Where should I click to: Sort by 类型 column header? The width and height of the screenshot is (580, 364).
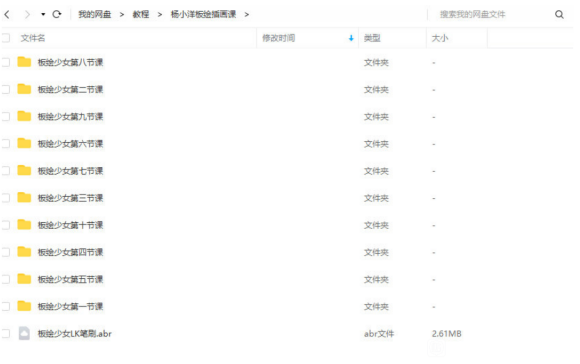372,38
